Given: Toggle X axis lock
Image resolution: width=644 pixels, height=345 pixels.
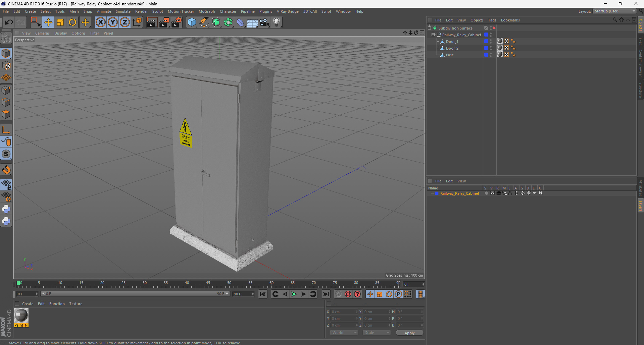Looking at the screenshot, I should 100,22.
